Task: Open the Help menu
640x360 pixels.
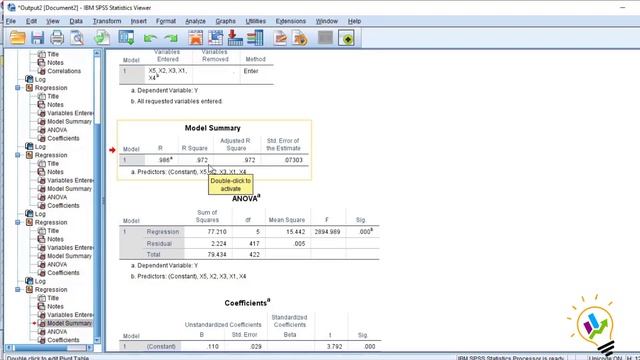Action: [x=354, y=21]
